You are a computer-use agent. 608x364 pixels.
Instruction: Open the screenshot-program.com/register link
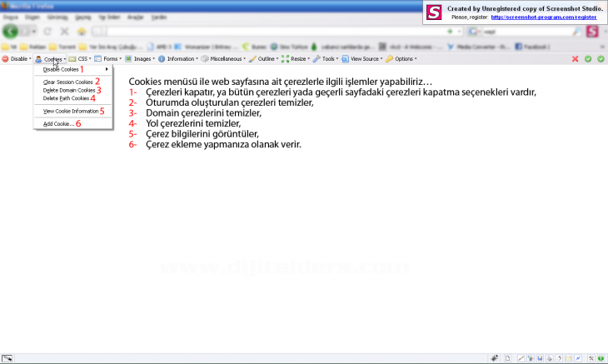tap(544, 16)
